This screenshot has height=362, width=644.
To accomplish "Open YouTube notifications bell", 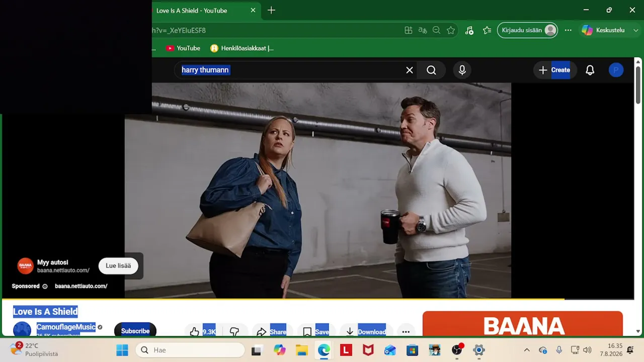I will click(x=590, y=70).
